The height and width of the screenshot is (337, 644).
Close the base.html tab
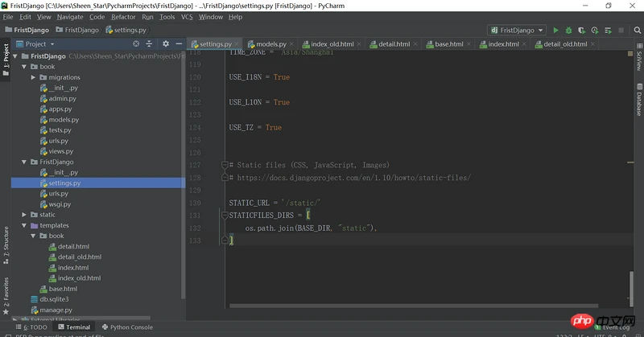pos(469,44)
